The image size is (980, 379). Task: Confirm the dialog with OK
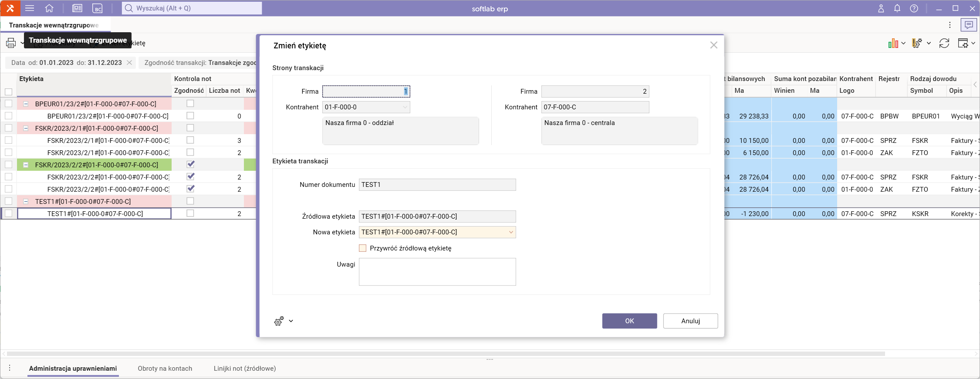click(629, 321)
